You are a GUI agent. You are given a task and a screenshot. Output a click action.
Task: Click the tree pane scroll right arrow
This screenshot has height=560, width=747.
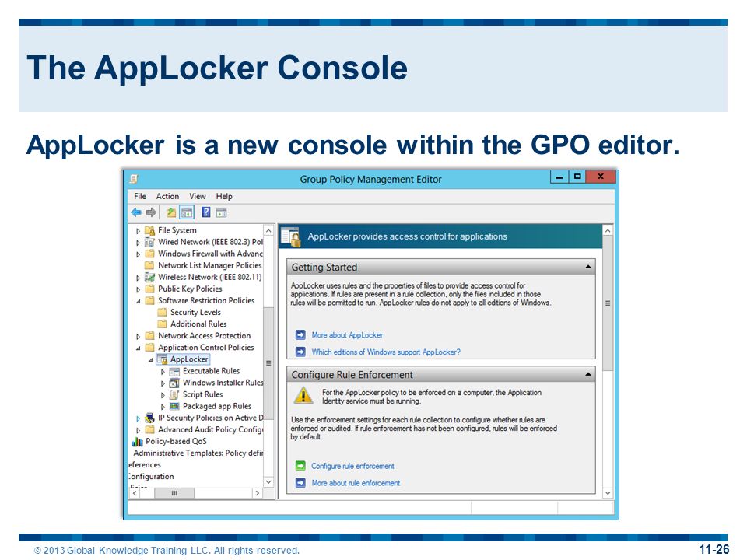[x=258, y=493]
